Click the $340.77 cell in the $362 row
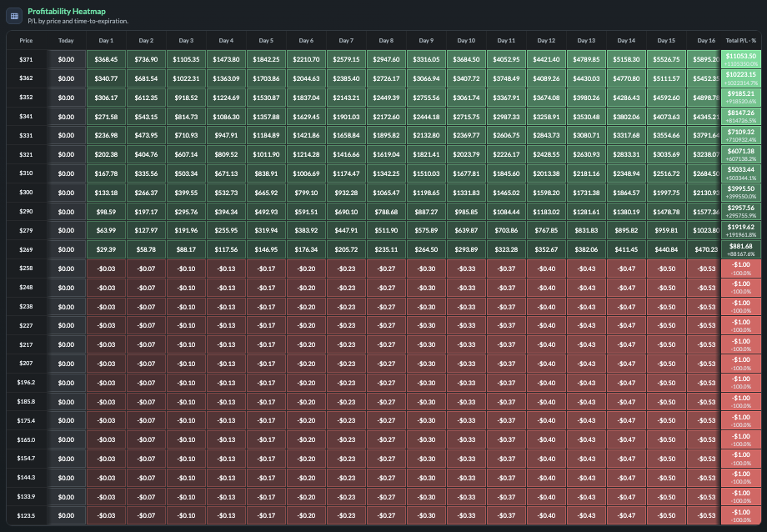767x532 pixels. coord(106,78)
